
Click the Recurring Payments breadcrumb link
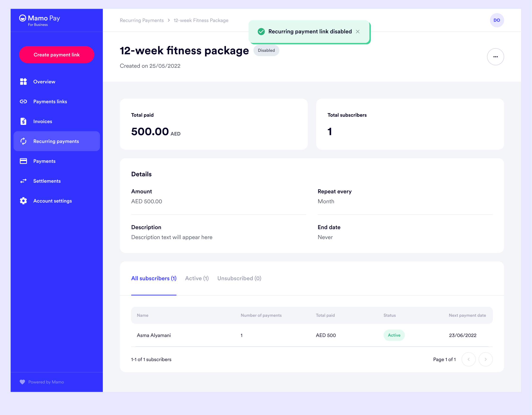[x=142, y=21]
